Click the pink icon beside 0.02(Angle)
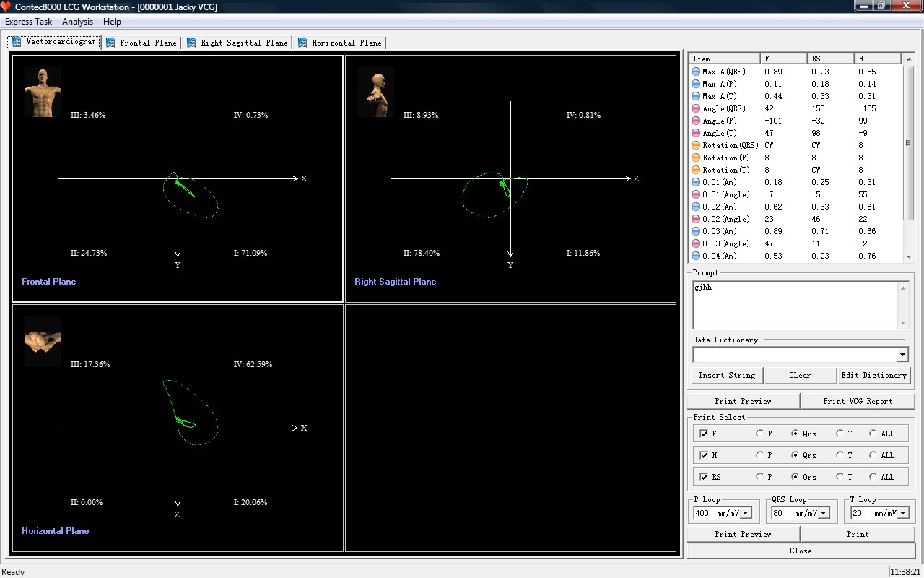Screen dimensions: 924x578 696,219
